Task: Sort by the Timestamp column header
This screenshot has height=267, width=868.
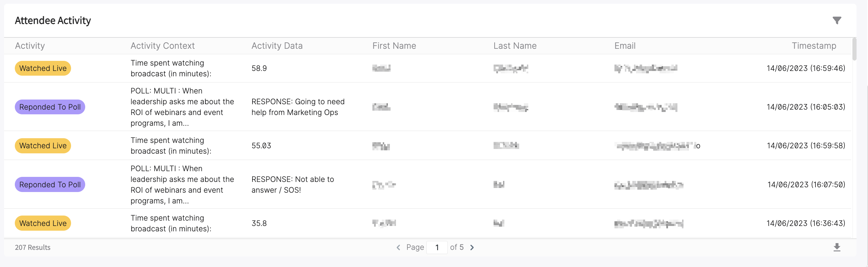Action: coord(814,46)
